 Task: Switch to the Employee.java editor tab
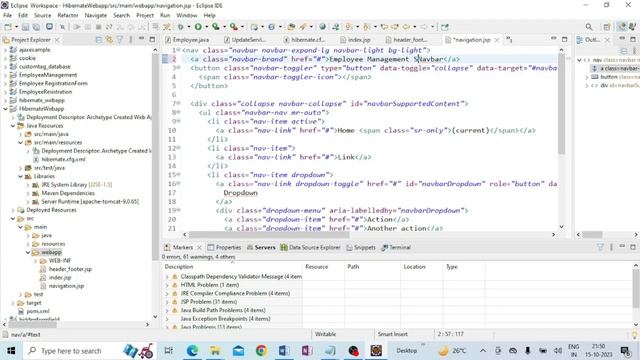187,40
